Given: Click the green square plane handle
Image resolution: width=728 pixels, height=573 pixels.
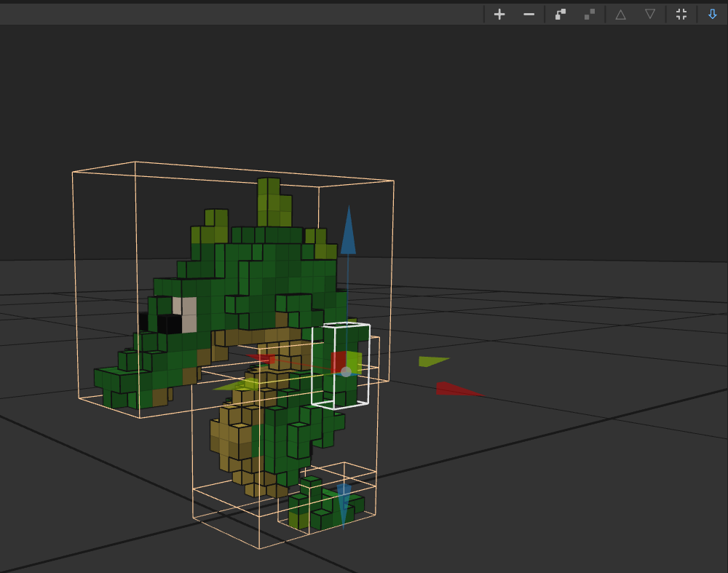Looking at the screenshot, I should click(x=355, y=361).
